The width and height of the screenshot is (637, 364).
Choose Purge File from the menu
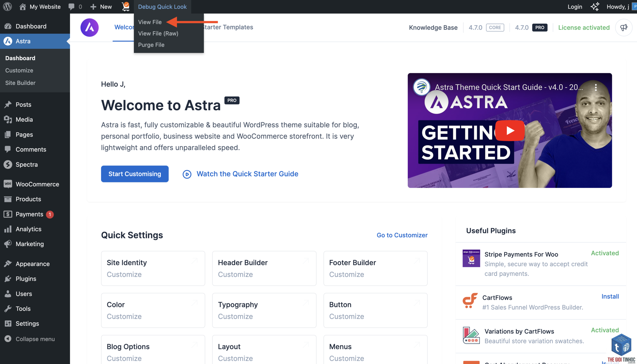(x=151, y=45)
